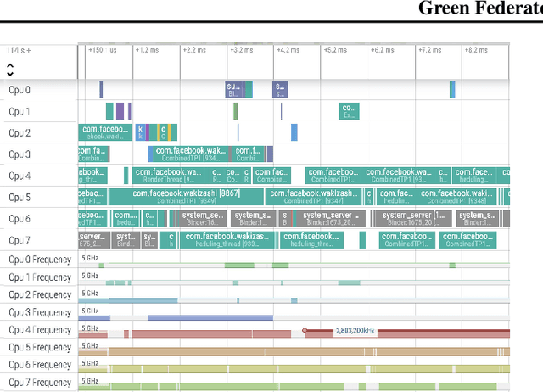Select the Cpu 7 Frequency track label
This screenshot has width=543, height=392.
coord(39,383)
